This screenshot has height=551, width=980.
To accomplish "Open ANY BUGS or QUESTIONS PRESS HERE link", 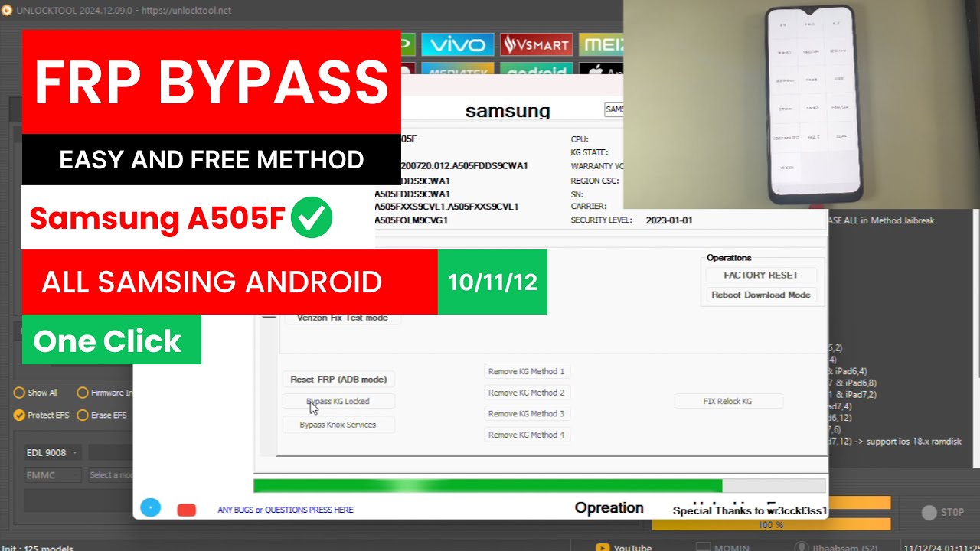I will pyautogui.click(x=286, y=510).
